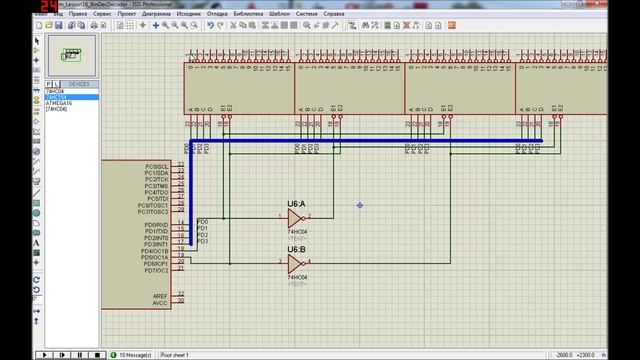Open the 10 Message(s) log

pyautogui.click(x=131, y=355)
